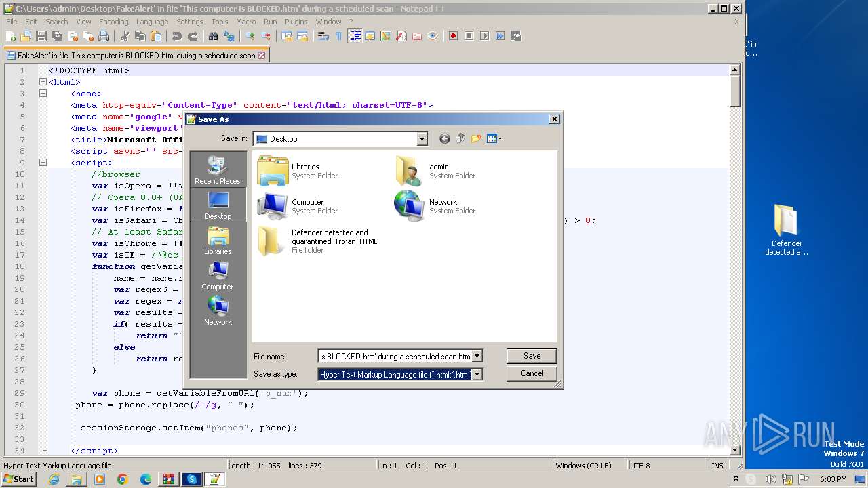Click Up One Level icon in Save As
The height and width of the screenshot is (488, 868).
click(x=460, y=138)
